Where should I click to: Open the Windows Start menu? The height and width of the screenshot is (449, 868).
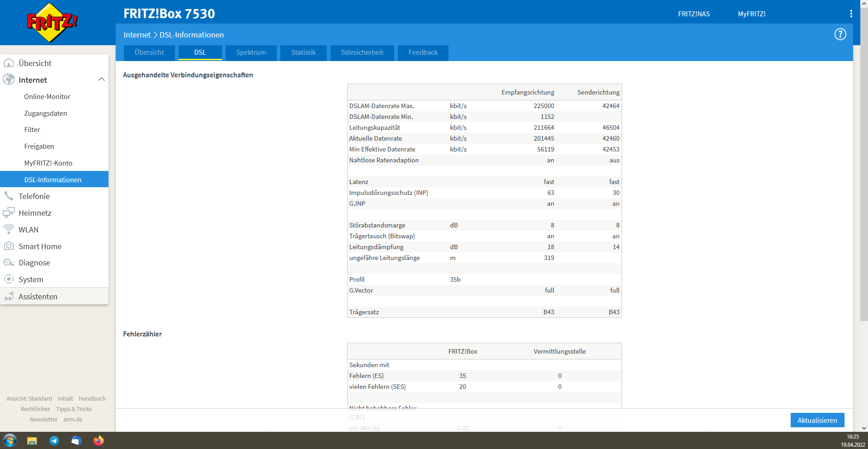click(9, 440)
